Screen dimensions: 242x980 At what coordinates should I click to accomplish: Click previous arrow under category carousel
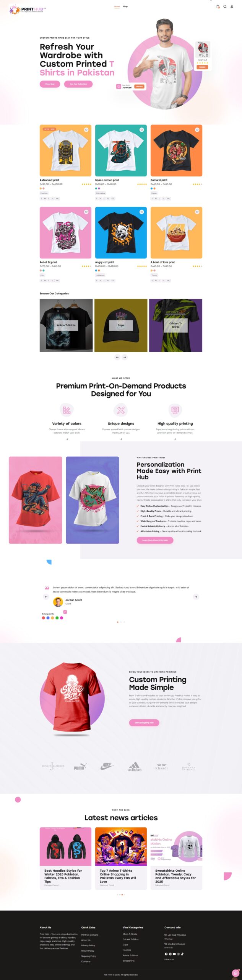tap(117, 357)
